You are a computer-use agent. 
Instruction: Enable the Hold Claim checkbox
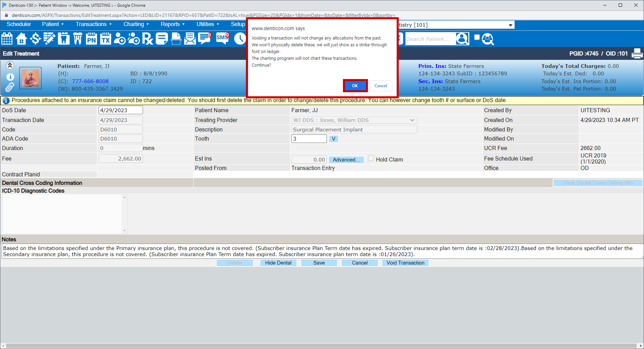[371, 158]
